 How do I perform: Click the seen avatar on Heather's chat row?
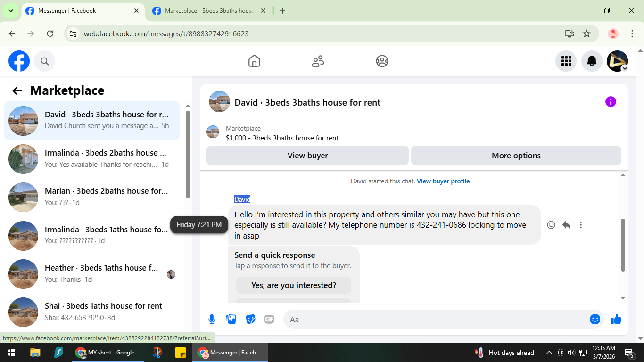point(171,274)
